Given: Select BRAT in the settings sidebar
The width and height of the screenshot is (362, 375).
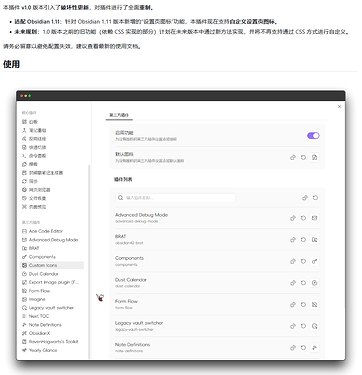Looking at the screenshot, I should [x=31, y=248].
